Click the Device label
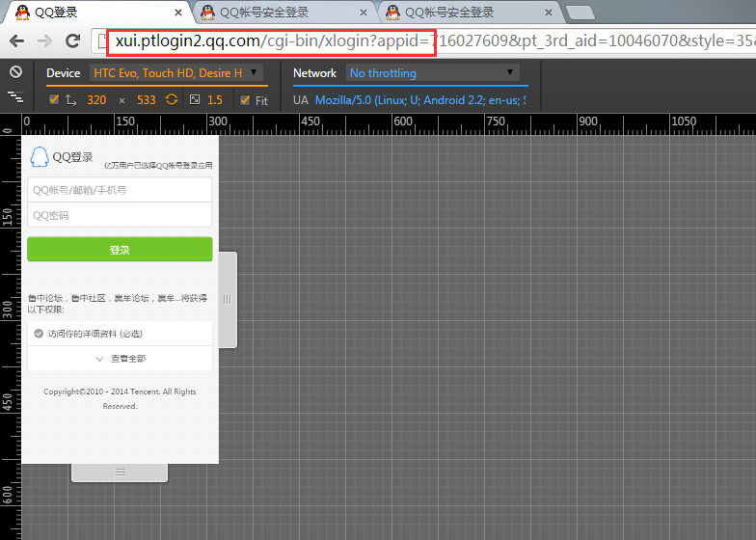This screenshot has height=540, width=756. pos(64,73)
